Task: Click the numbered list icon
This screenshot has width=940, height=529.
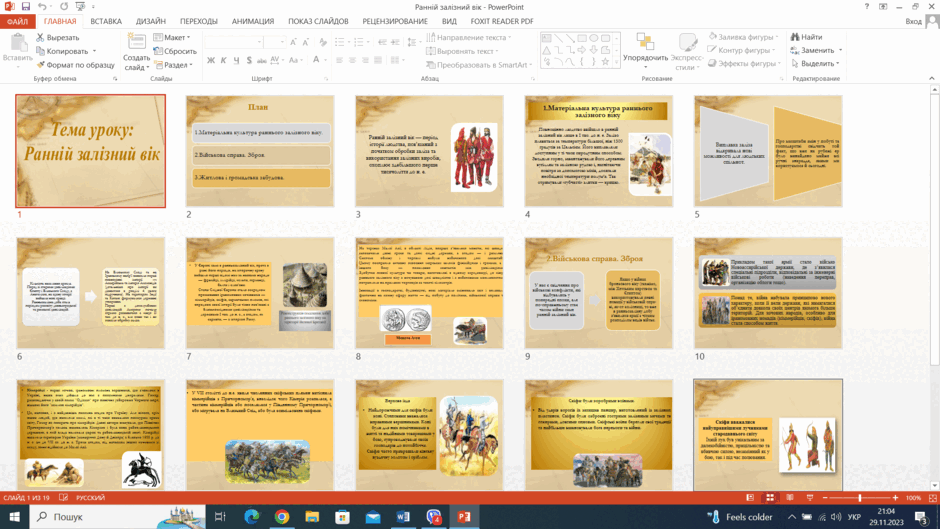Action: point(359,42)
